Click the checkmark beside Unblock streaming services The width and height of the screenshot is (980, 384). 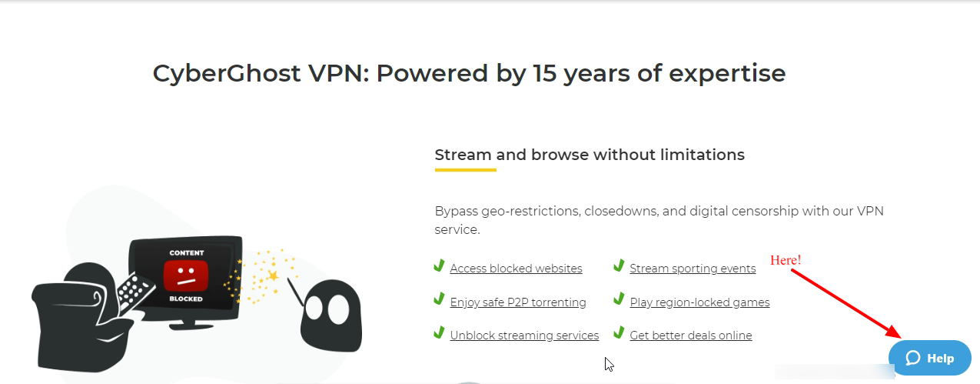click(439, 332)
